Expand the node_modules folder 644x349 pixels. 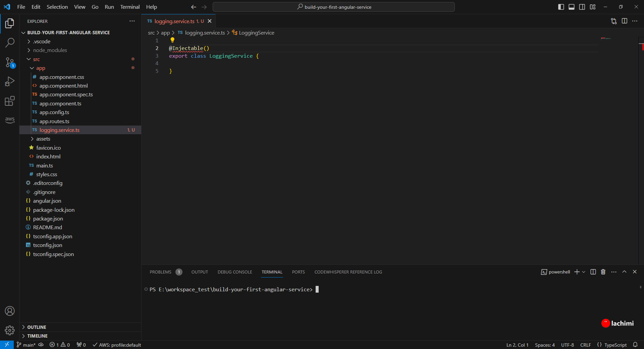(29, 50)
